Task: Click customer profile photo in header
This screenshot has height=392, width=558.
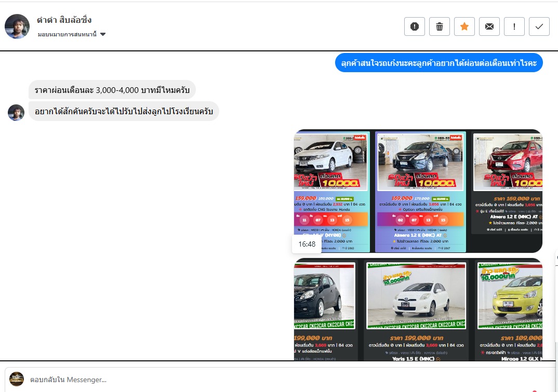Action: (x=17, y=26)
